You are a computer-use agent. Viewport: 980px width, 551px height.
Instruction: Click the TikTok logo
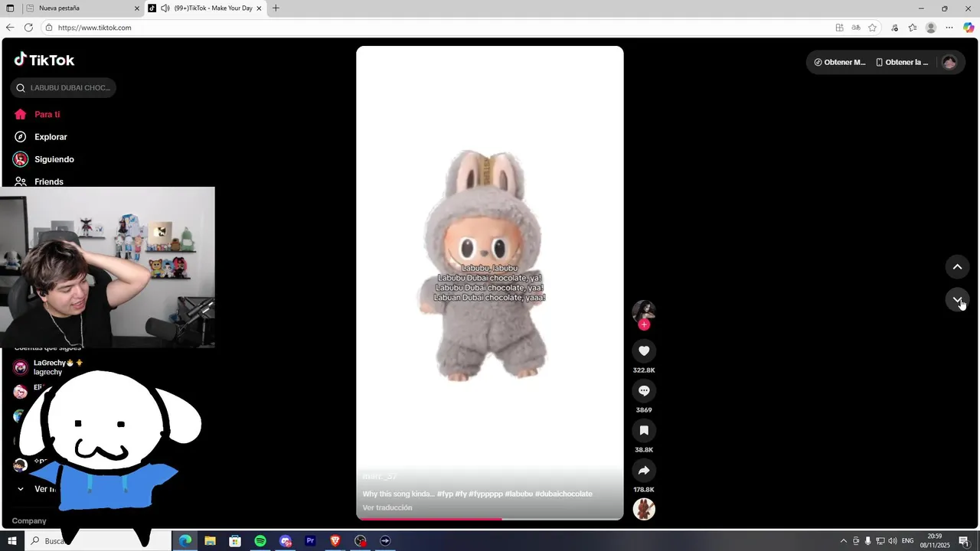(44, 60)
